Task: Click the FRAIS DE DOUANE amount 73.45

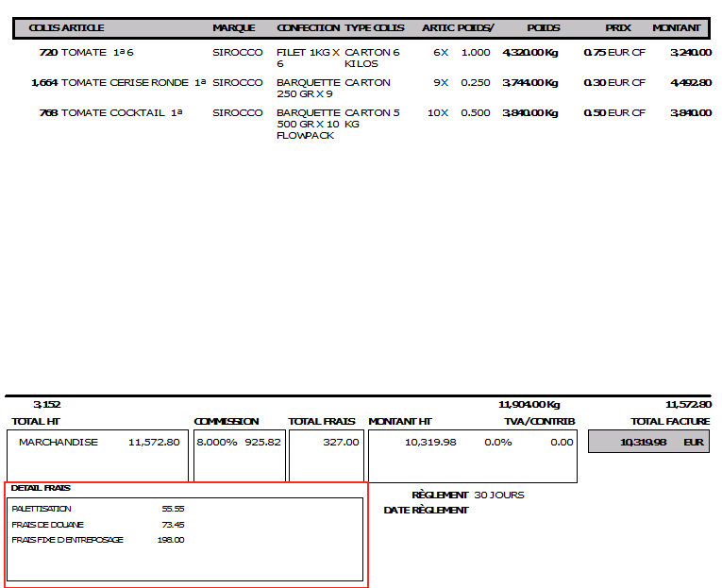Action: coord(173,525)
